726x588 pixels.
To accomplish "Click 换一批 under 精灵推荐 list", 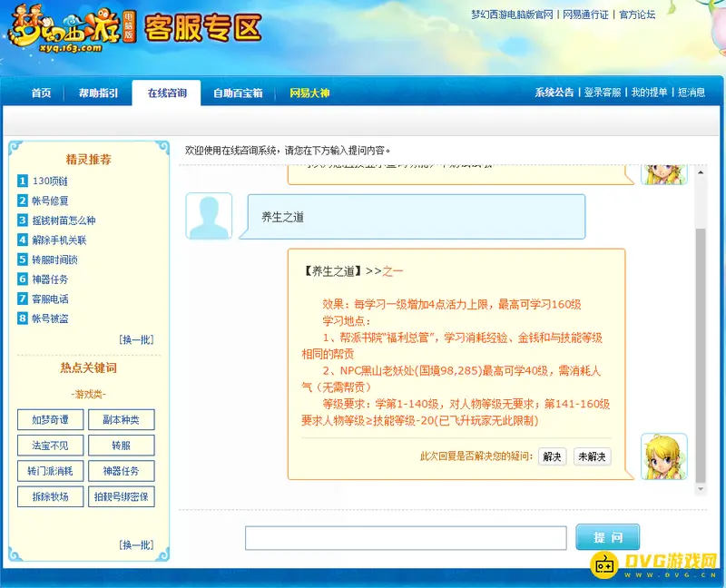I will pos(137,340).
